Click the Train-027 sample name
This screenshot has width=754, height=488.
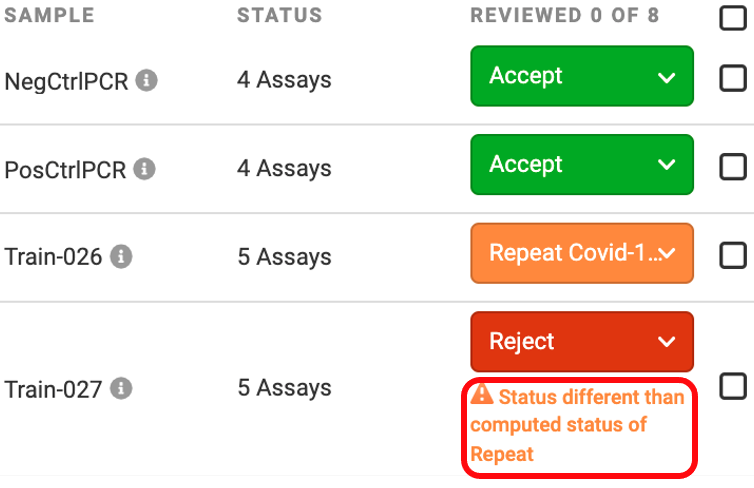click(x=53, y=389)
